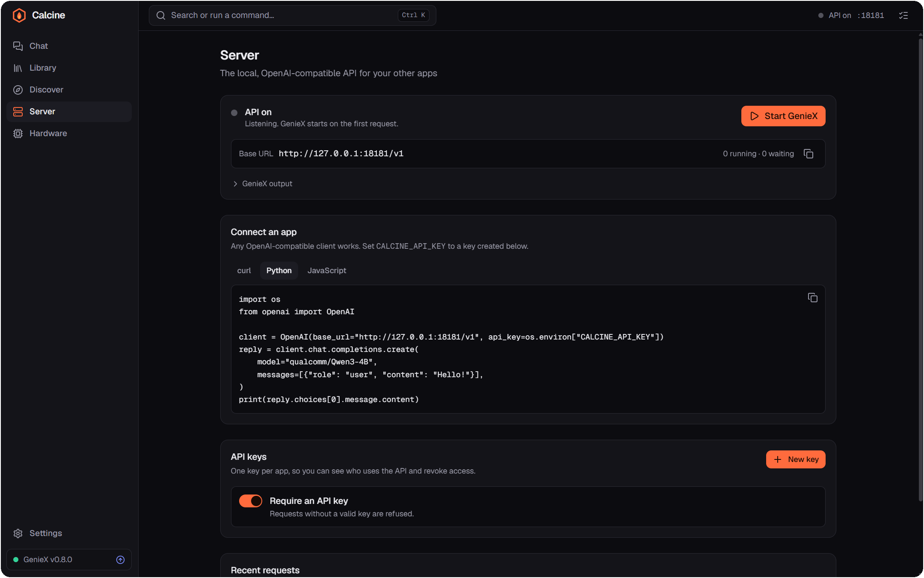Open the Library section
This screenshot has height=578, width=924.
69,68
